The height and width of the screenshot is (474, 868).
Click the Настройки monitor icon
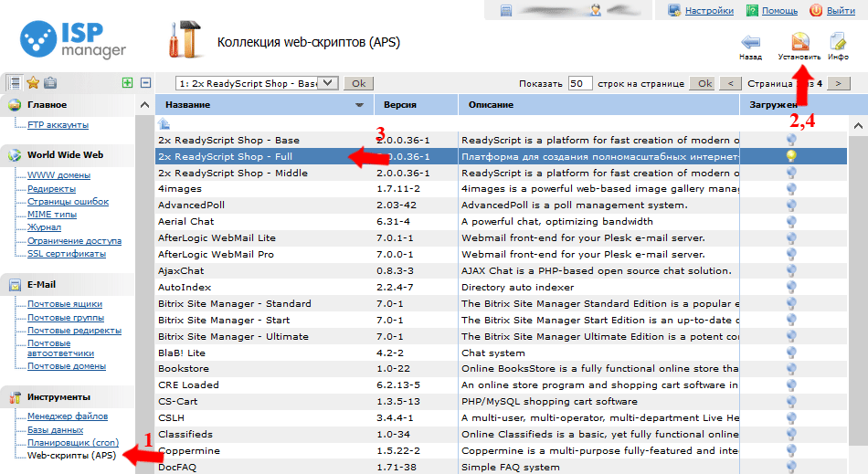[673, 11]
